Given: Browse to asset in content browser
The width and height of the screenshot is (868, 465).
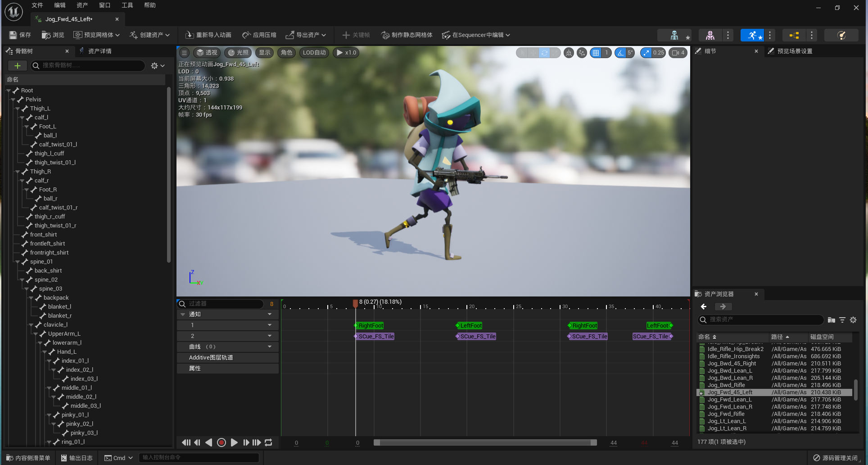Looking at the screenshot, I should (53, 35).
